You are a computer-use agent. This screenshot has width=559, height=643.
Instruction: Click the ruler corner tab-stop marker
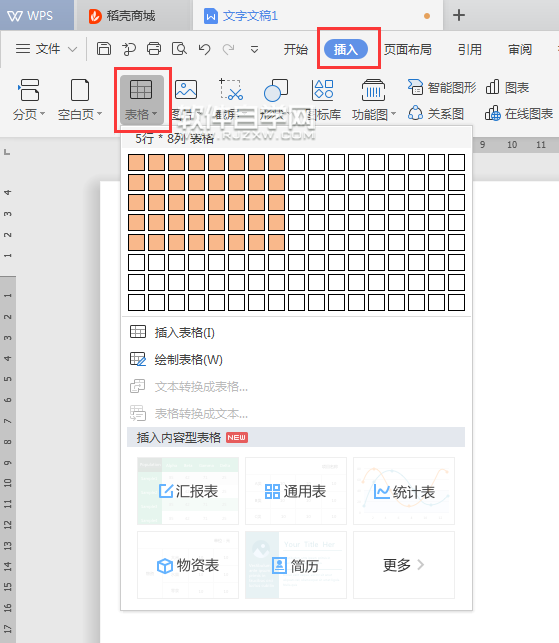click(7, 152)
